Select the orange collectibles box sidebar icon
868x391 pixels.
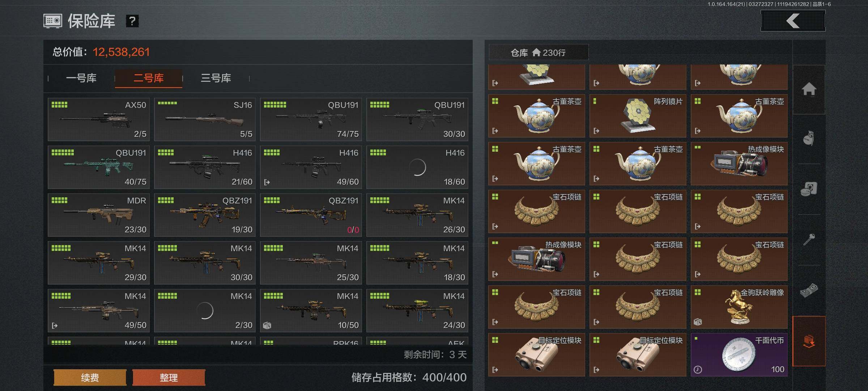click(809, 341)
